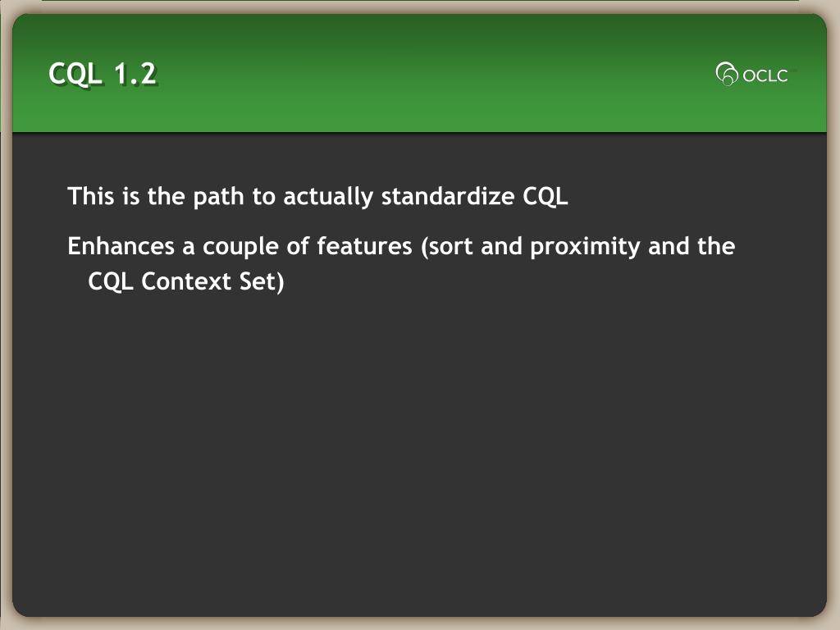Click the word features
The image size is (840, 630).
(x=364, y=246)
